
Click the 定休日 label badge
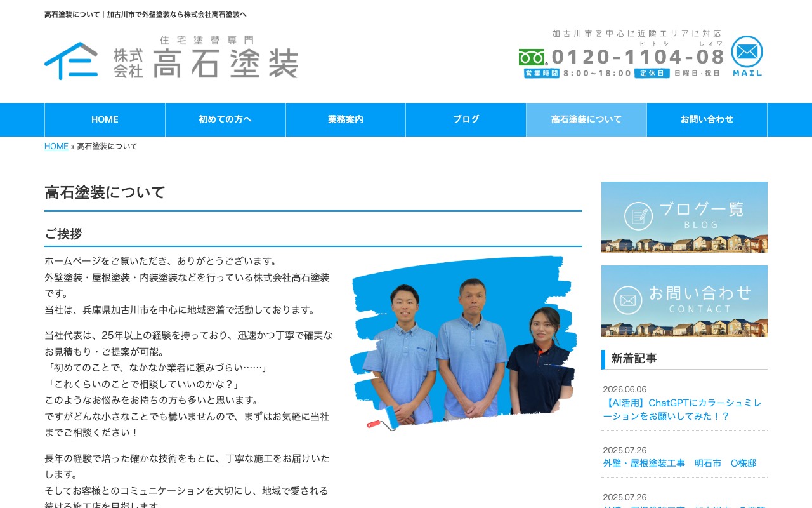(652, 73)
